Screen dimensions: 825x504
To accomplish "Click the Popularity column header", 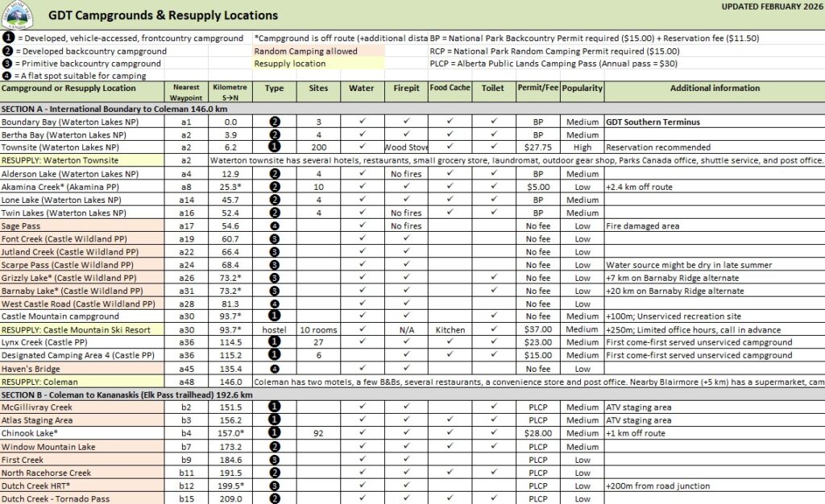I will point(582,88).
